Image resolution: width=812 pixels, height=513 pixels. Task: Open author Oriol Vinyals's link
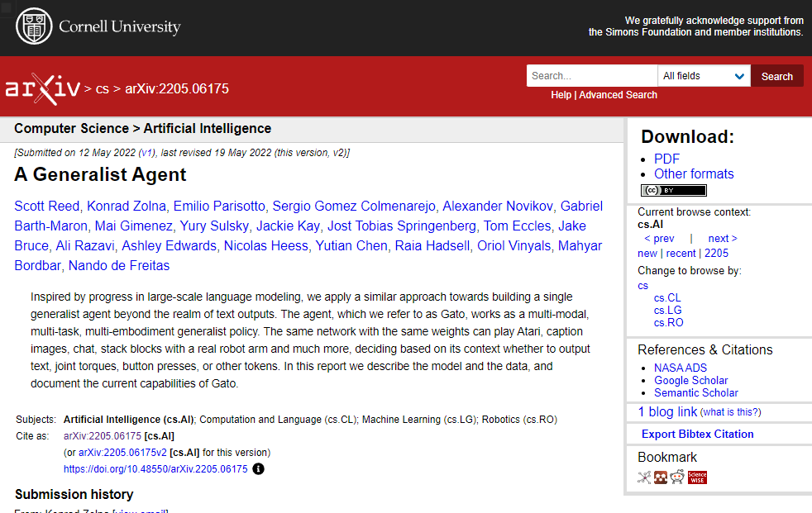pyautogui.click(x=512, y=245)
